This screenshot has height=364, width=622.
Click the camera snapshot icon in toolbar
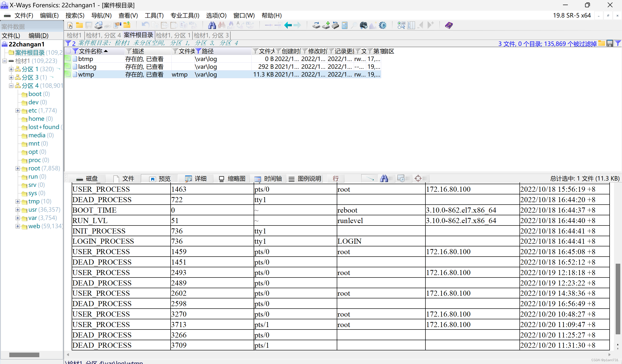pos(363,25)
